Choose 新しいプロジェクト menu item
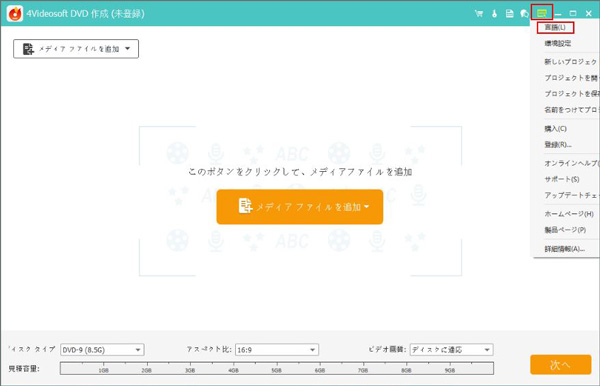This screenshot has height=386, width=600. point(571,62)
